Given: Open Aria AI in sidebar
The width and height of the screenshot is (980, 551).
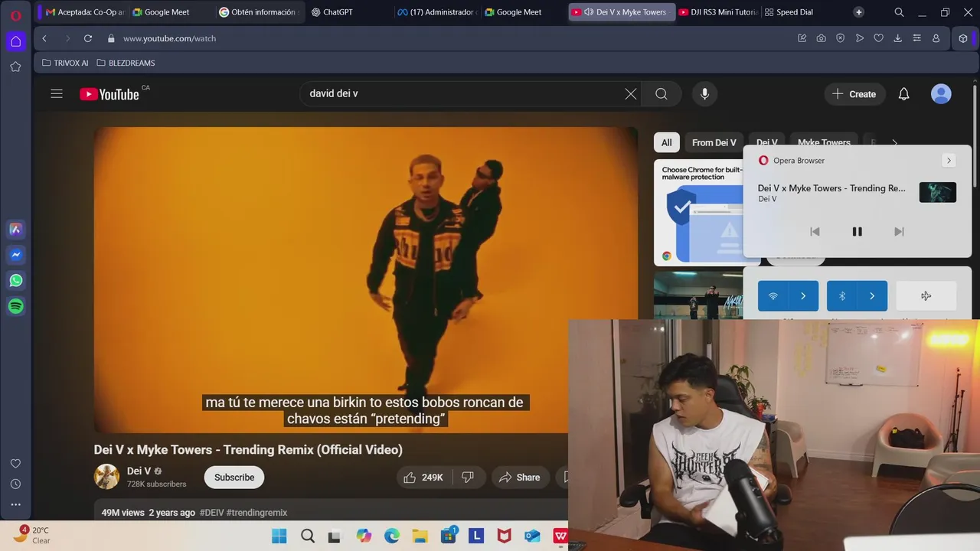Looking at the screenshot, I should tap(15, 229).
